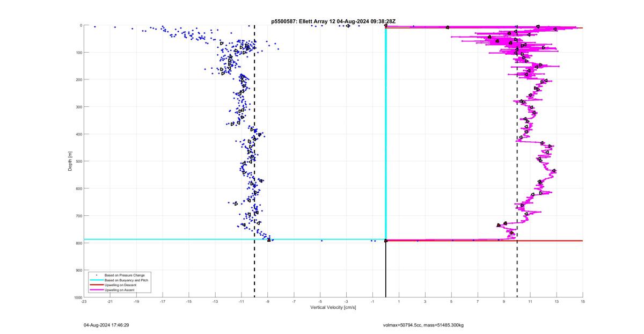The width and height of the screenshot is (644, 334).
Task: Click the 'Depth [m]' axis label
Action: point(70,161)
